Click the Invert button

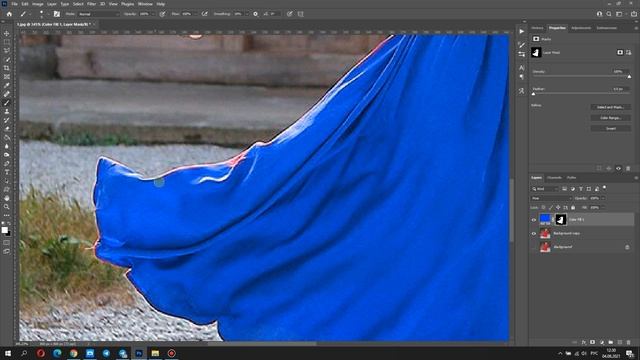[611, 128]
